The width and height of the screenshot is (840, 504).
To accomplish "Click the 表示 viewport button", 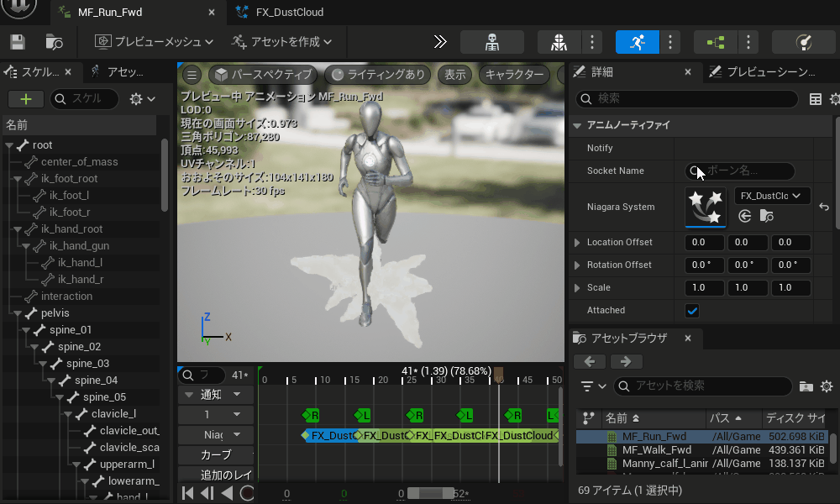I will [454, 75].
